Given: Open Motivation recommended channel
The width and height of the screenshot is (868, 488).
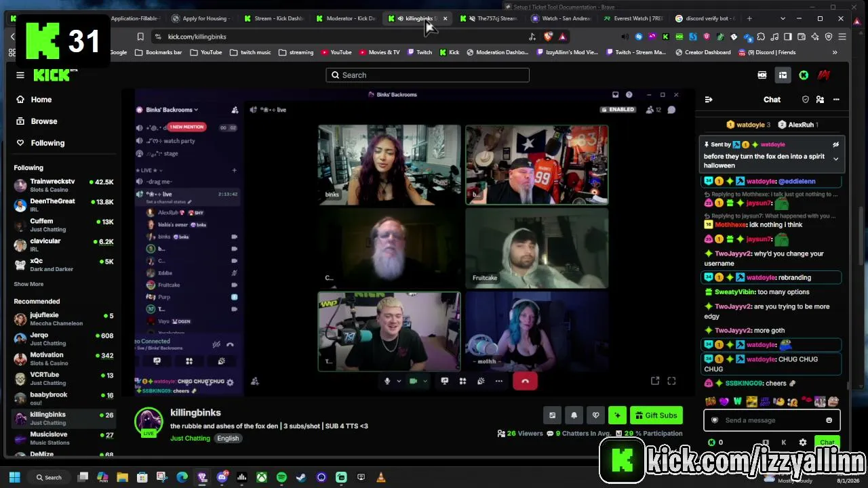Looking at the screenshot, I should coord(64,359).
